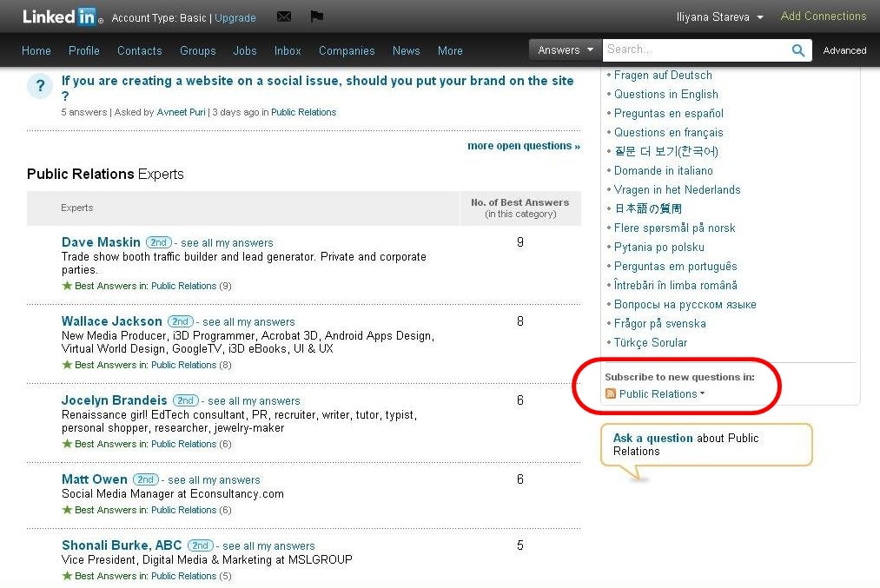Click star icon in Matt Owen's row

click(67, 510)
